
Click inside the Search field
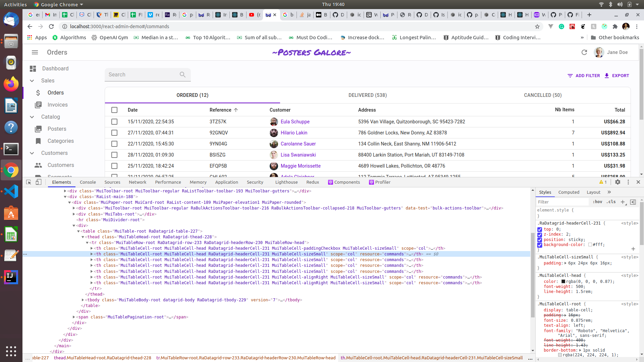point(144,74)
